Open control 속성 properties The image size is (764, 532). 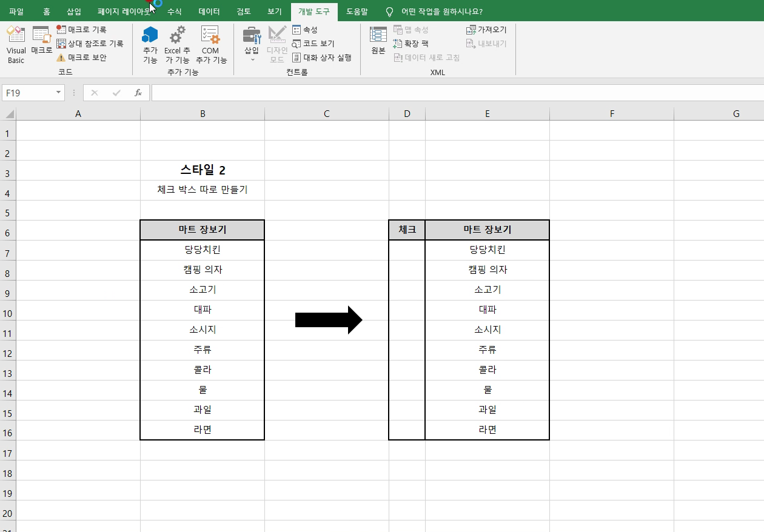[305, 30]
